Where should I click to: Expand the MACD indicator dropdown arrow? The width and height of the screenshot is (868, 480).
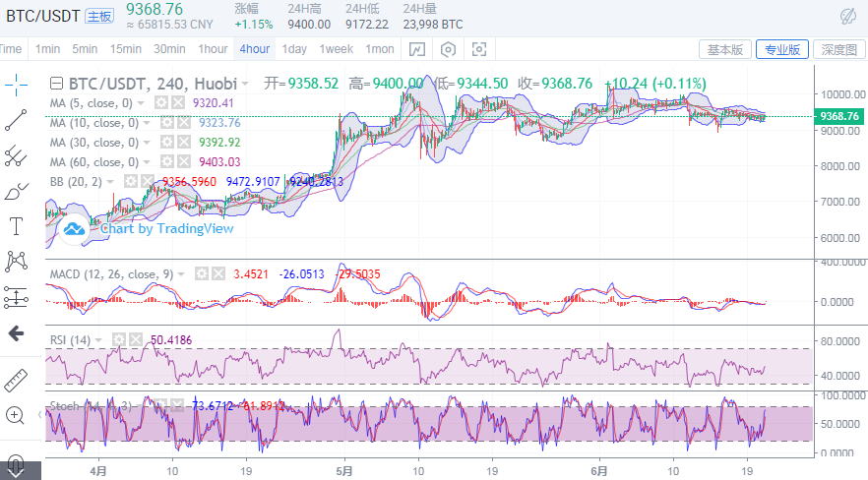click(181, 274)
